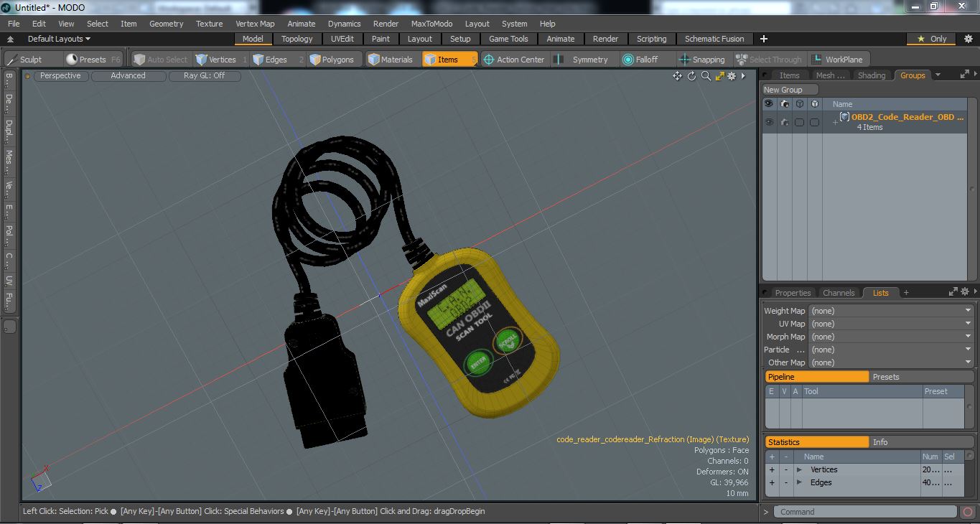The image size is (980, 524).
Task: Toggle visibility eye of OBD2_Code_Reader group
Action: point(769,122)
